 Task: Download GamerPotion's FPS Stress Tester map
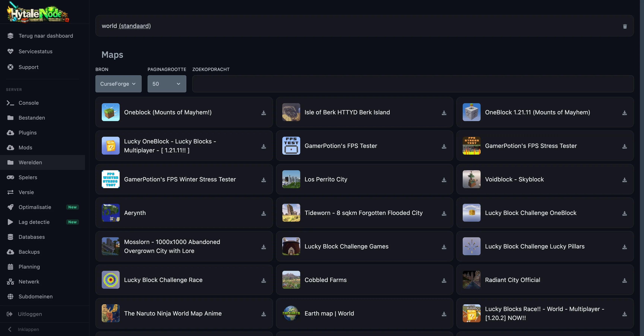[624, 146]
